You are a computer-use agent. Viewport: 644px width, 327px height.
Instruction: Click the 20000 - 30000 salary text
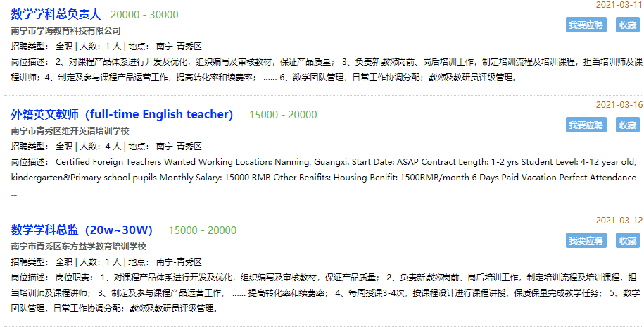click(144, 15)
